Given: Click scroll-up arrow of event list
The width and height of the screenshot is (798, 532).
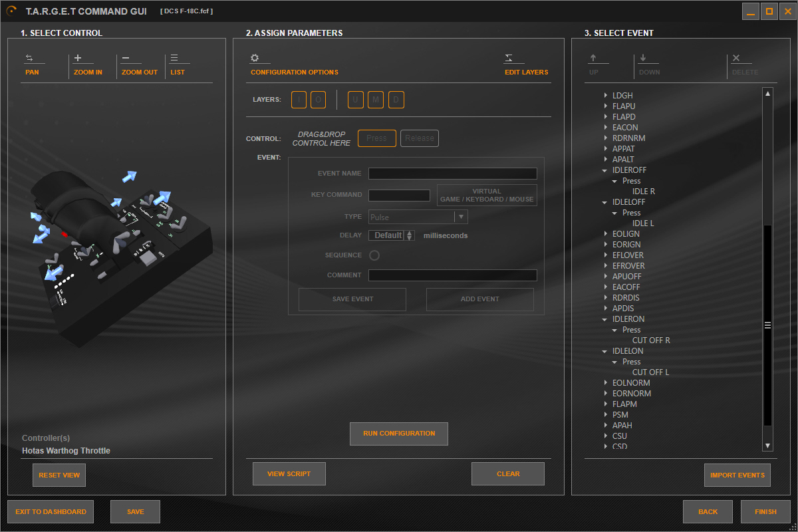Looking at the screenshot, I should (767, 94).
